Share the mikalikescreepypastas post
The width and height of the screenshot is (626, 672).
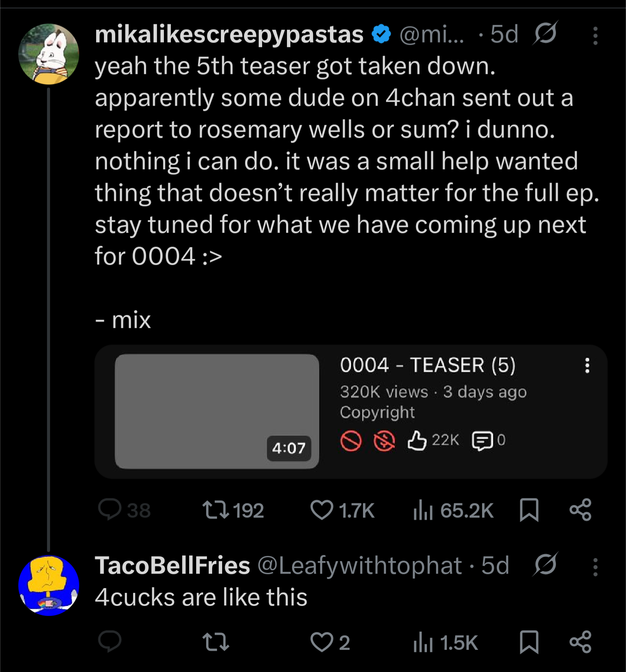point(580,510)
